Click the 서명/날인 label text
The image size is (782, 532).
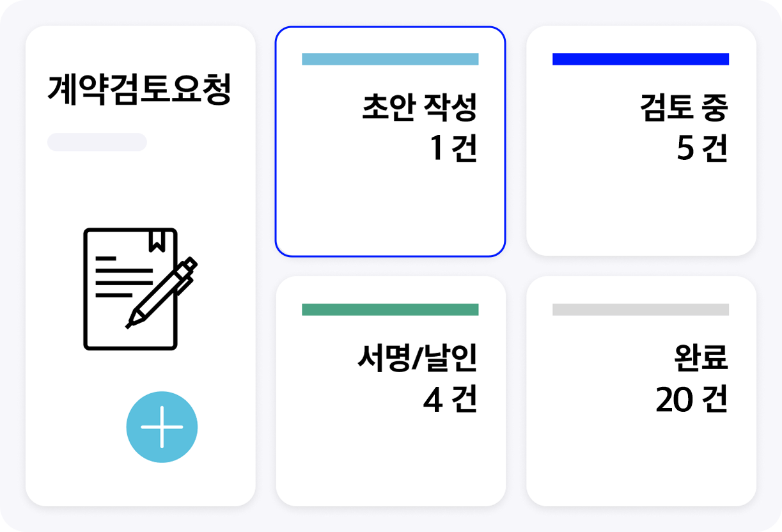point(418,358)
